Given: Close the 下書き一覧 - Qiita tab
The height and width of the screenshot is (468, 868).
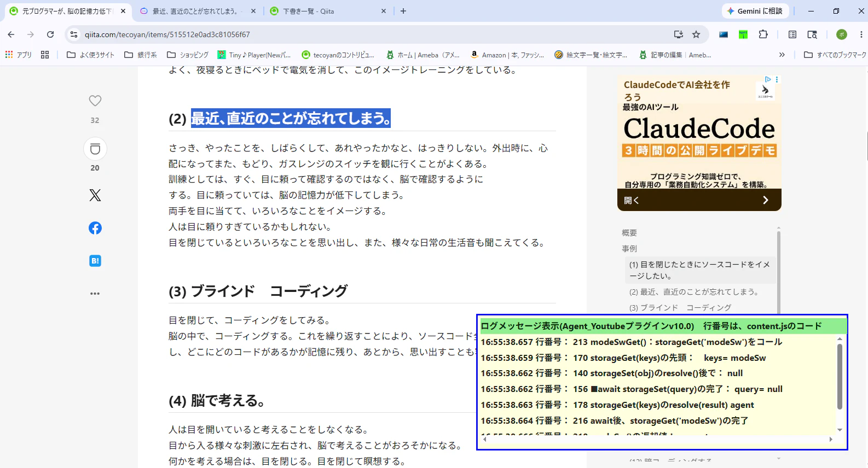Looking at the screenshot, I should pyautogui.click(x=384, y=11).
